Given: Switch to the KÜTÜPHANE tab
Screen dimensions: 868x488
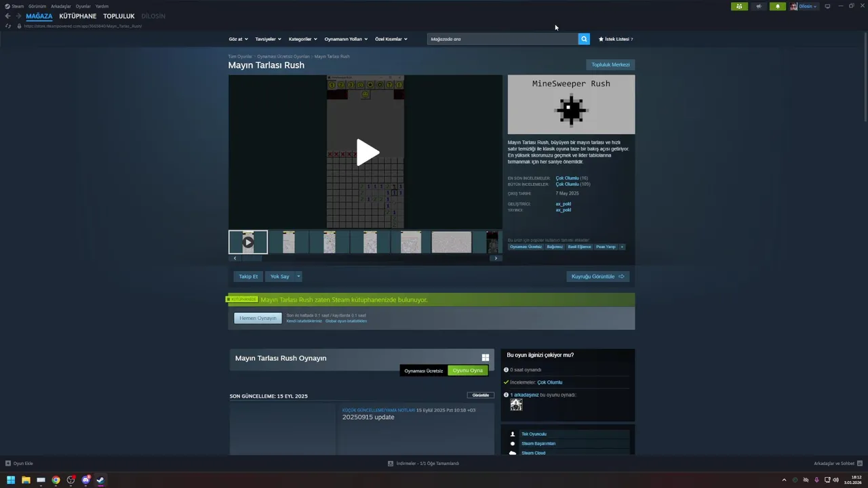Looking at the screenshot, I should click(78, 16).
